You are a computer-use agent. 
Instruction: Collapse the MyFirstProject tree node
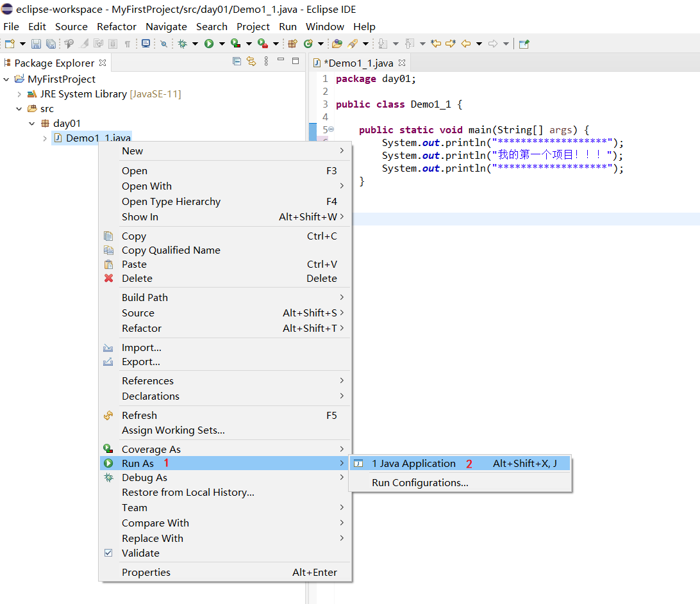click(6, 79)
